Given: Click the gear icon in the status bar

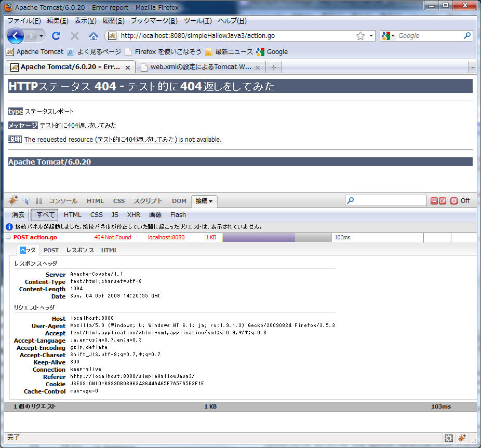Looking at the screenshot, I should click(x=449, y=438).
